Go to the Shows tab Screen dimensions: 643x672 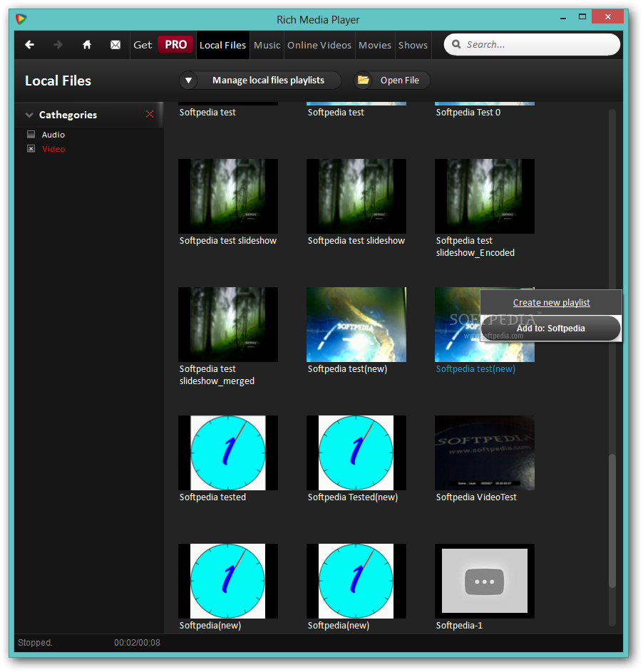(x=413, y=45)
